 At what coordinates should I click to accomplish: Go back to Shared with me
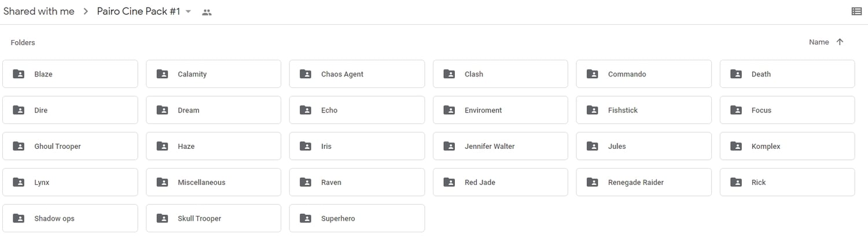coord(39,12)
